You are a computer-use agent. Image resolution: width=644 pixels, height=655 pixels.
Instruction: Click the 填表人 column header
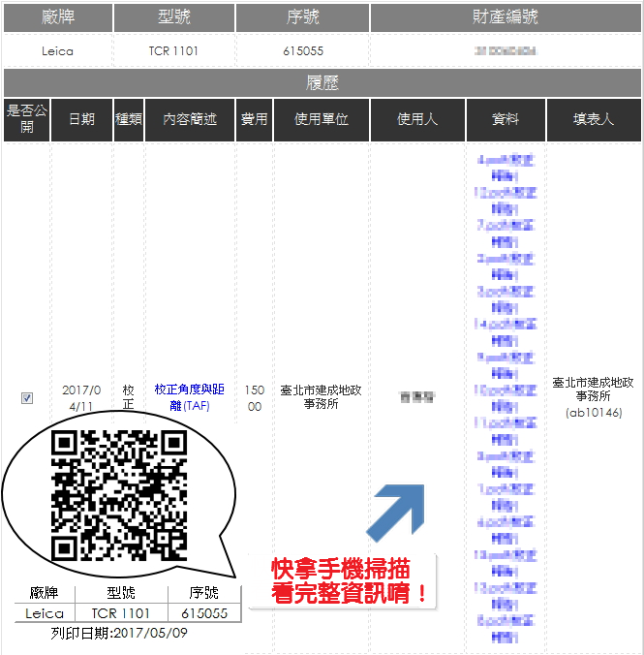pos(593,119)
